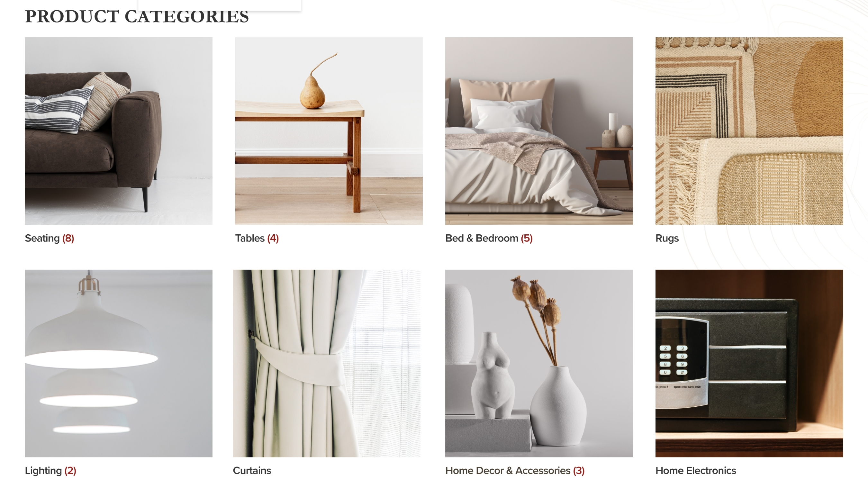Open the Lighting pendant lamp image
This screenshot has height=488, width=868.
pos(119,363)
